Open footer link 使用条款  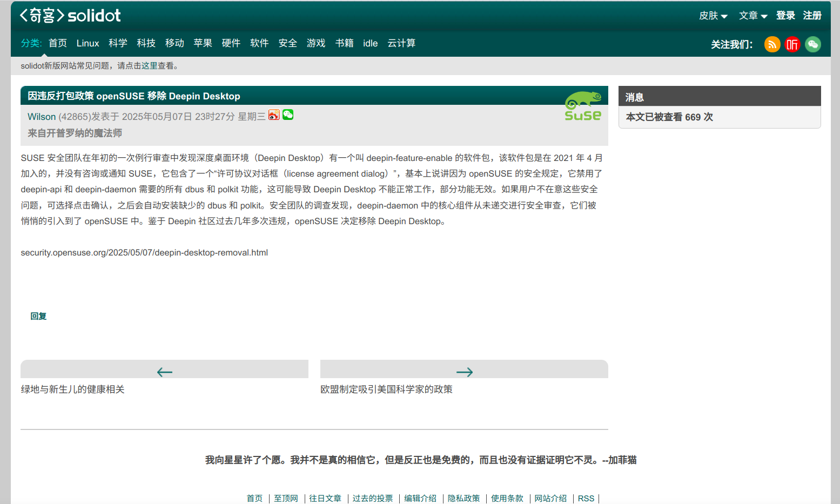pos(507,498)
